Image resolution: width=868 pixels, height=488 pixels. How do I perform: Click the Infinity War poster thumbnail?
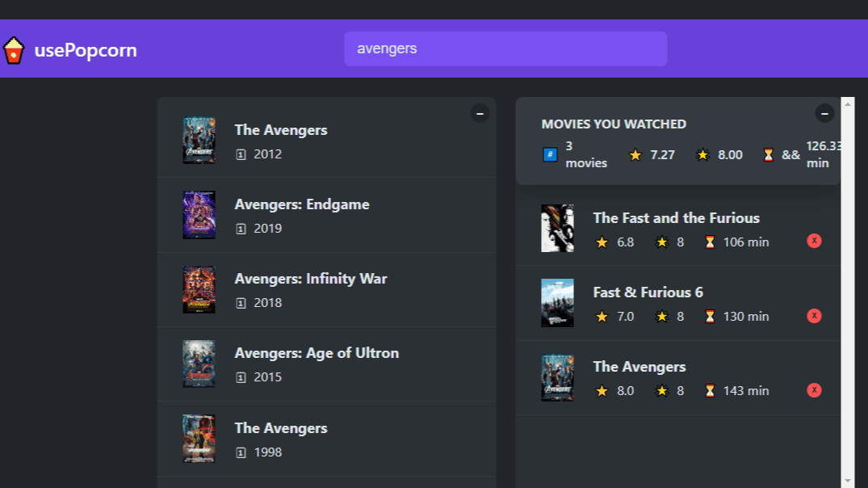tap(199, 289)
